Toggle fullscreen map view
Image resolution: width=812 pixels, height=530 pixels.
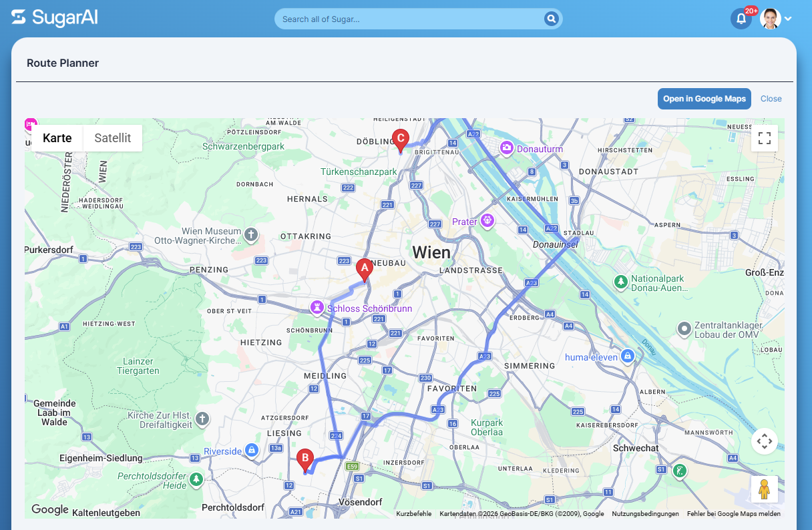[x=765, y=138]
